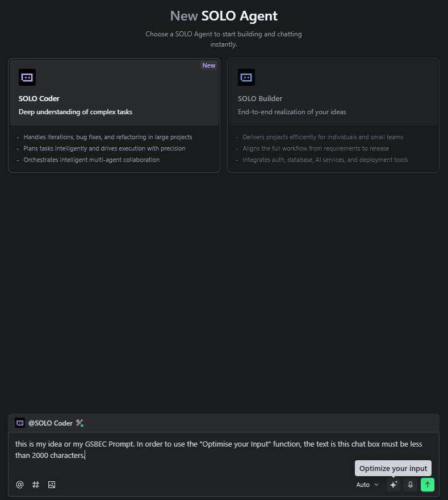Open the Auto model dropdown

pos(367,485)
